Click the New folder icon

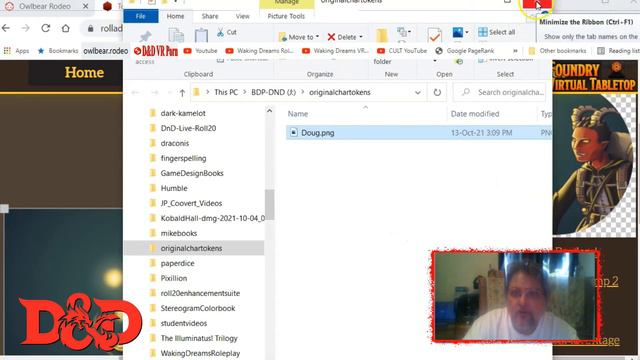[x=382, y=36]
